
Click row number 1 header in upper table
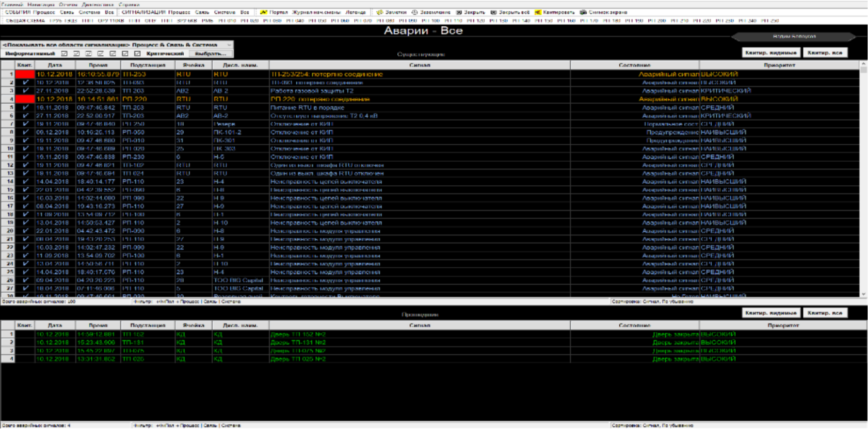8,74
